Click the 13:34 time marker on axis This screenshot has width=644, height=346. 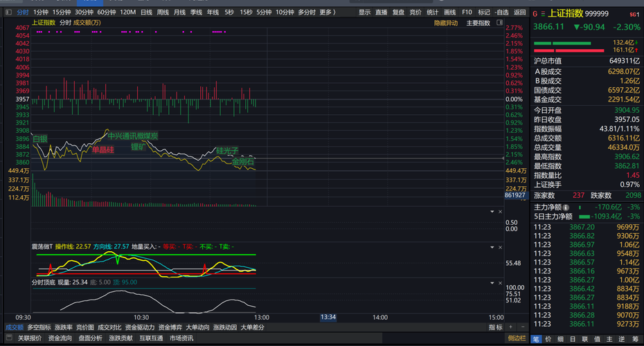pos(328,317)
